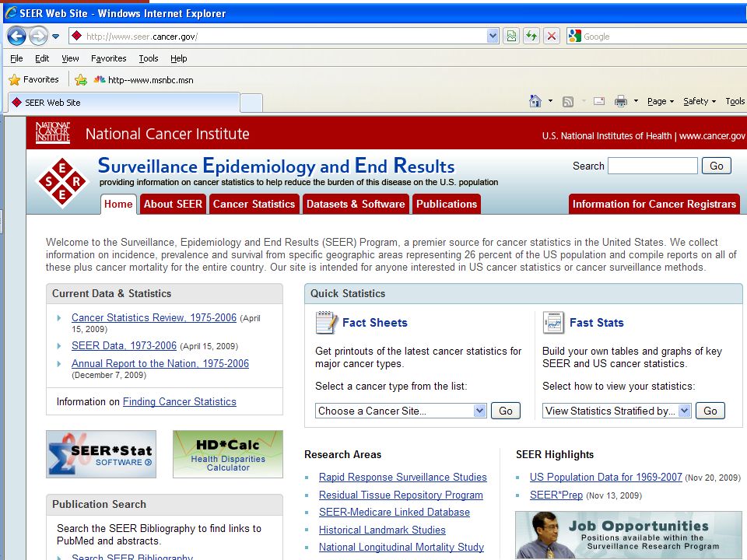The image size is (747, 560).
Task: Select the Publications tab
Action: (447, 205)
